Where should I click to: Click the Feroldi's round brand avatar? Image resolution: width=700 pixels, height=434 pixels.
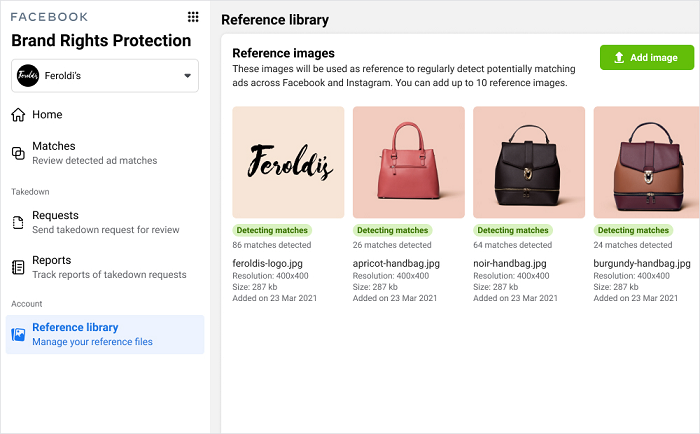(x=29, y=75)
